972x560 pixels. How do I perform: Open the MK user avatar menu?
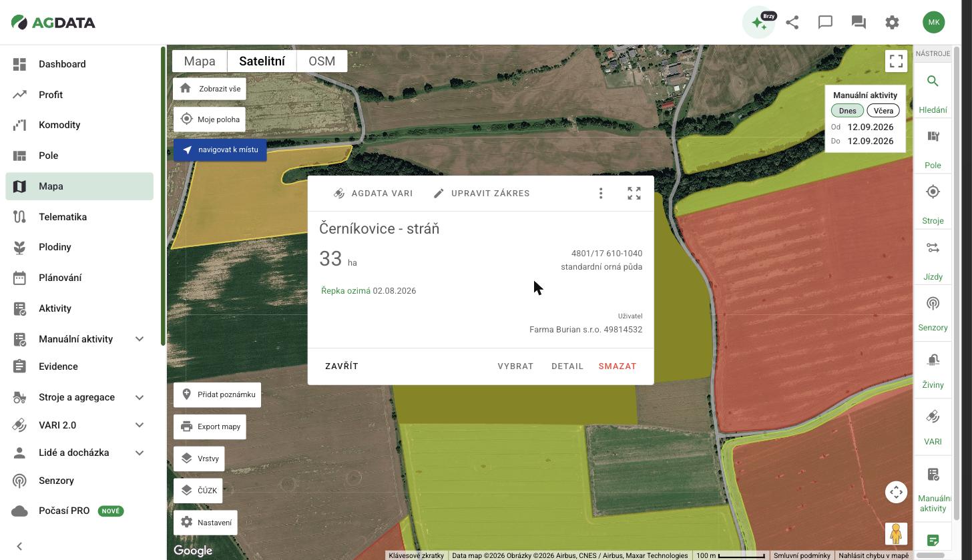pyautogui.click(x=934, y=22)
